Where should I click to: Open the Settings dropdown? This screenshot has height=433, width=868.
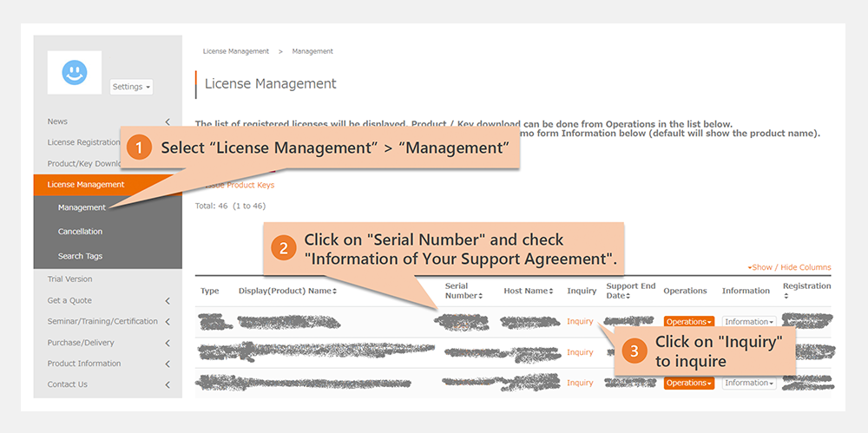coord(131,87)
